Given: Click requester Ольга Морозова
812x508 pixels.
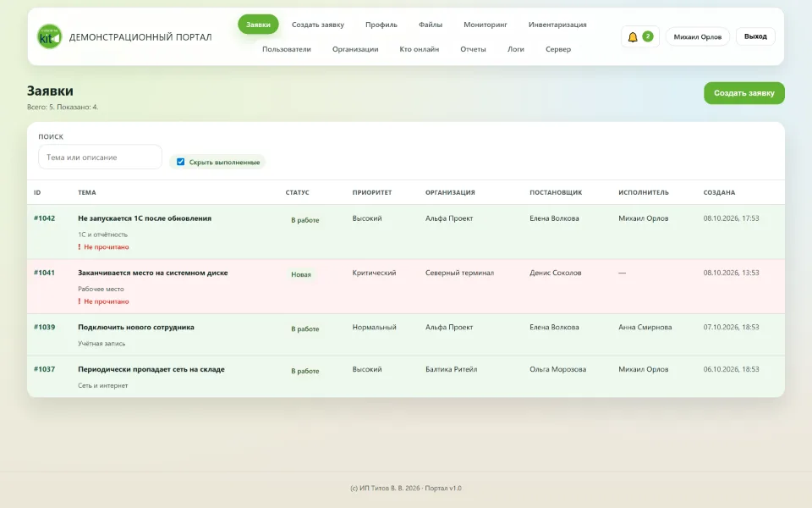Looking at the screenshot, I should pos(557,369).
